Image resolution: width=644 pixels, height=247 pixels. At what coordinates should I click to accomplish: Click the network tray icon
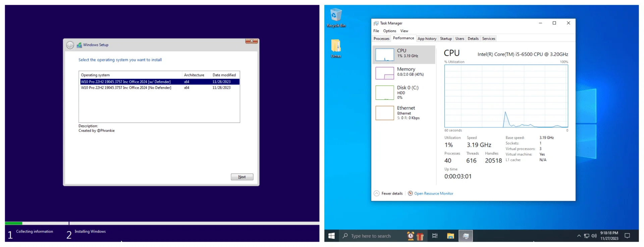point(586,236)
